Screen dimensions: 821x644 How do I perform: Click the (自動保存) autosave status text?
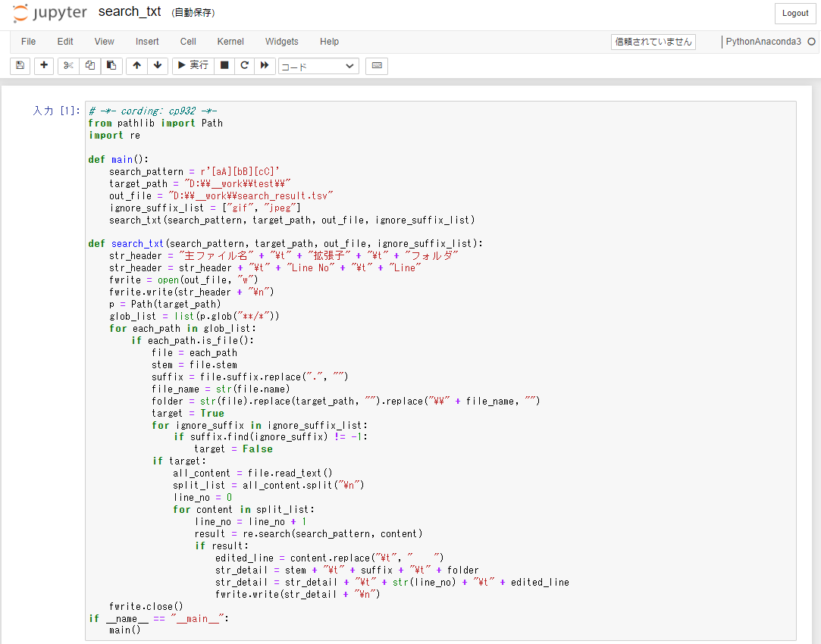pyautogui.click(x=193, y=13)
